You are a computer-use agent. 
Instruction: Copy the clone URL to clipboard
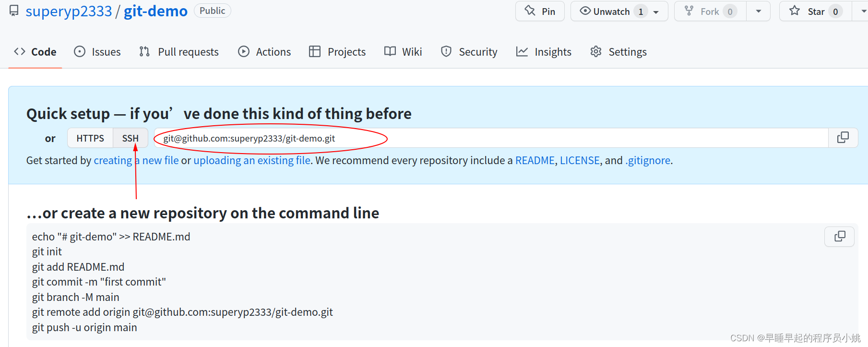tap(843, 138)
